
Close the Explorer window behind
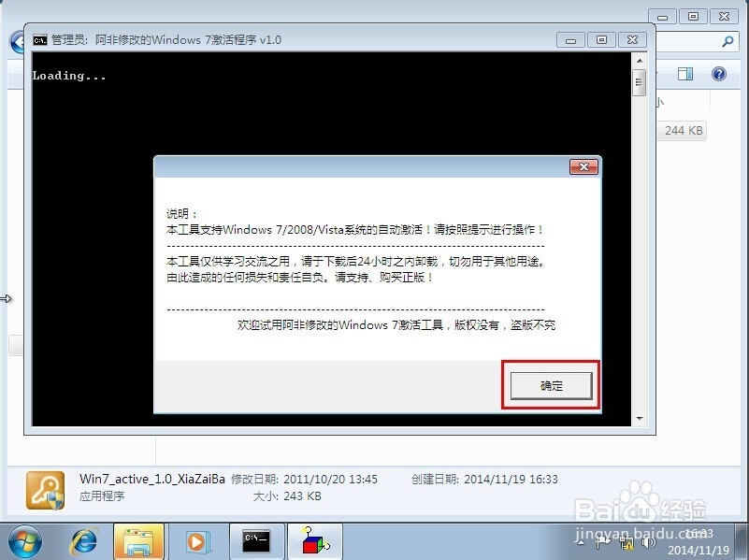(724, 17)
